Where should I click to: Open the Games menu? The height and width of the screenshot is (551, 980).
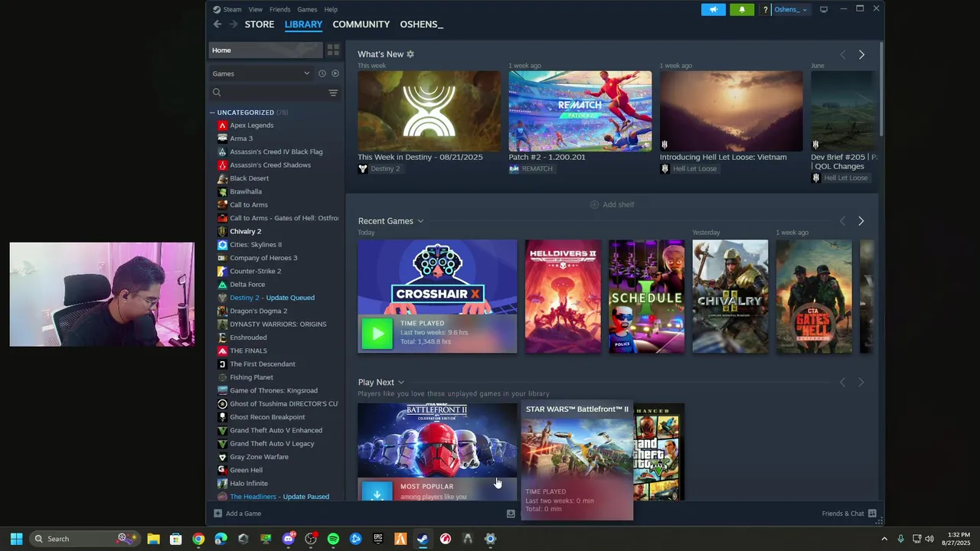click(307, 9)
